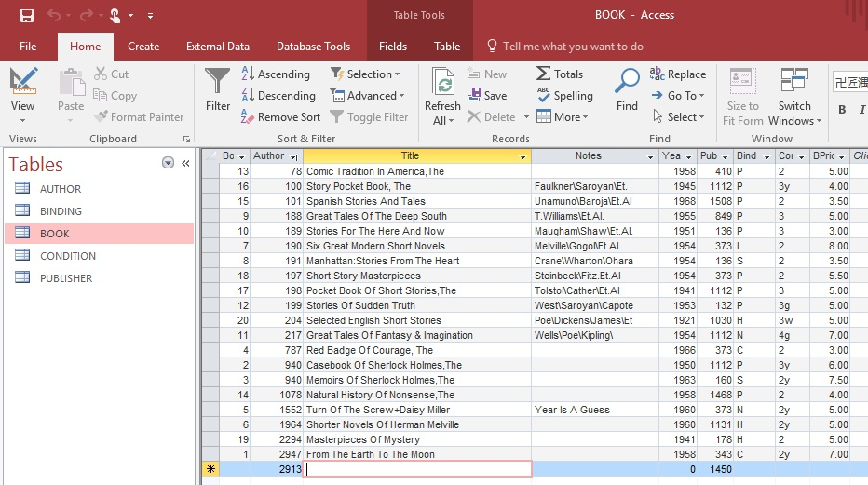This screenshot has height=485, width=868.
Task: Click the Refresh All icon
Action: [x=443, y=83]
